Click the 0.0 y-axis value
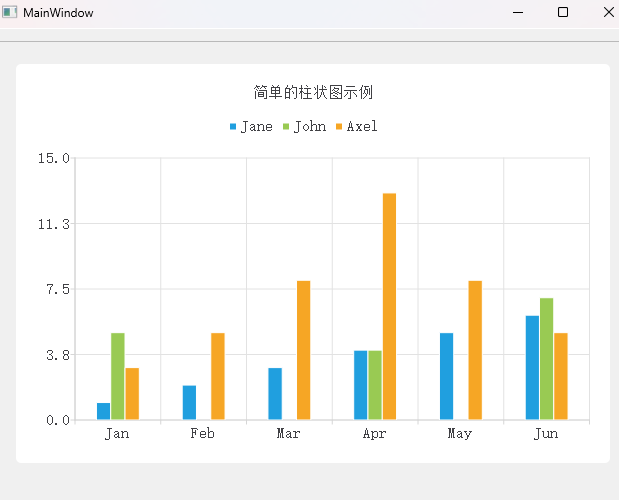 (x=58, y=421)
